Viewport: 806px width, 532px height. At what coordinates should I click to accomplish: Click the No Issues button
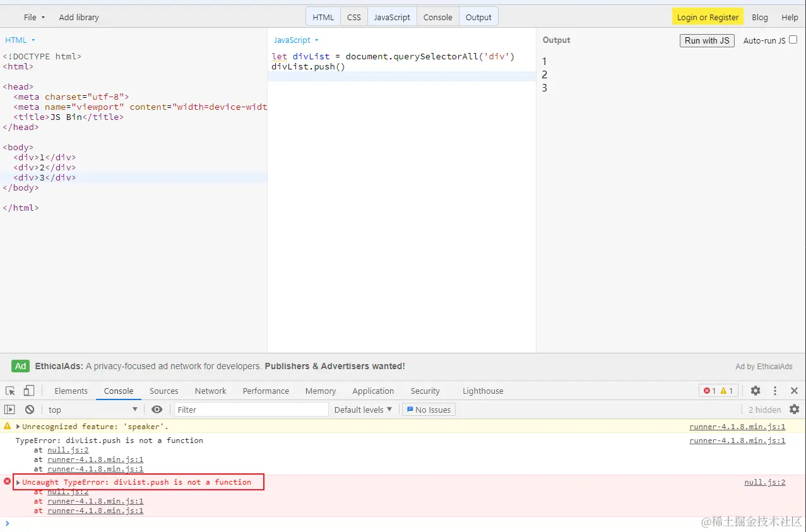click(429, 410)
